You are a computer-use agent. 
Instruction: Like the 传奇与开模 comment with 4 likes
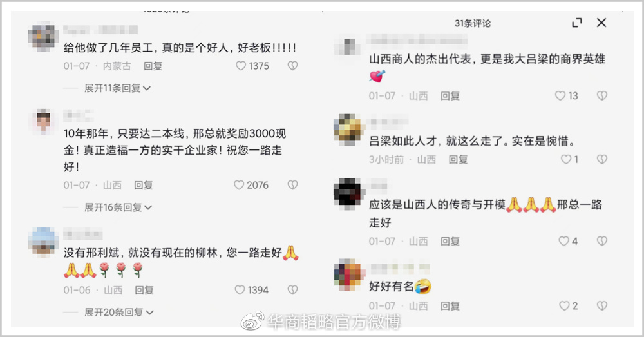[564, 241]
